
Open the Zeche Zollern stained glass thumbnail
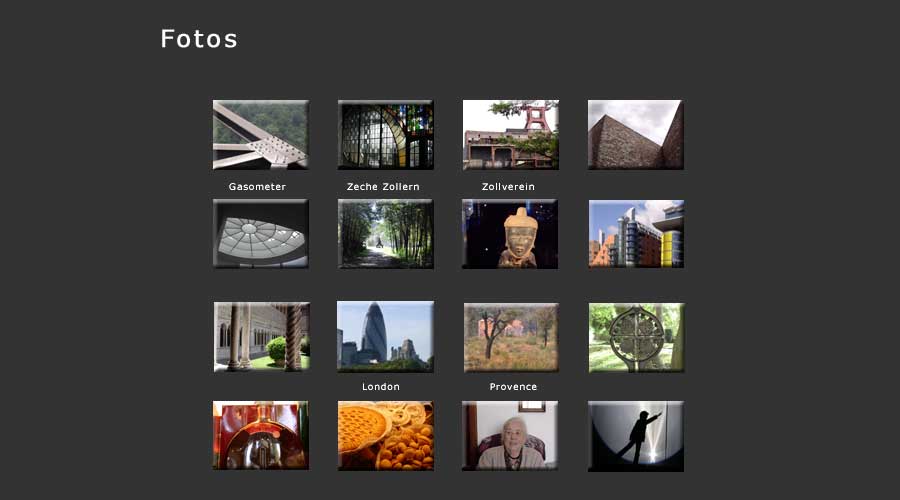(x=386, y=135)
